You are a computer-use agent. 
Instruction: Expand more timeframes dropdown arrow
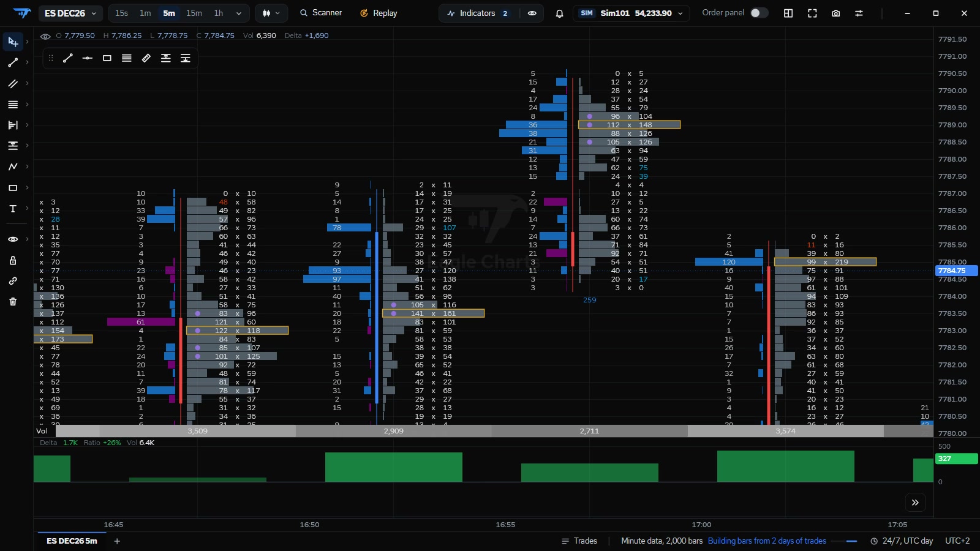(239, 13)
